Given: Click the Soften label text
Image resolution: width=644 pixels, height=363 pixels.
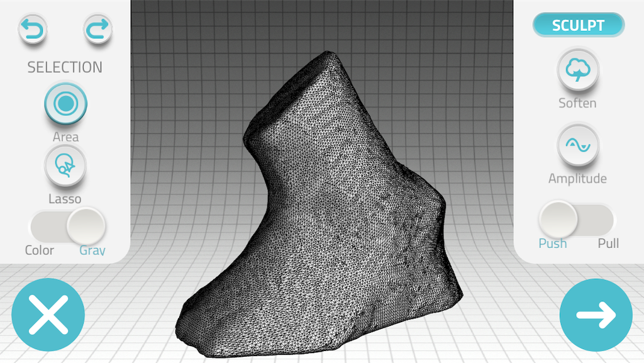Looking at the screenshot, I should (577, 103).
